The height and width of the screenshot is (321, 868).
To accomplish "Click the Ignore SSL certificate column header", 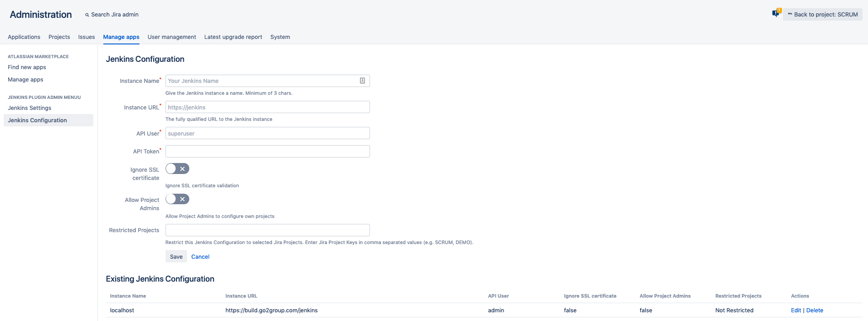I will point(590,296).
